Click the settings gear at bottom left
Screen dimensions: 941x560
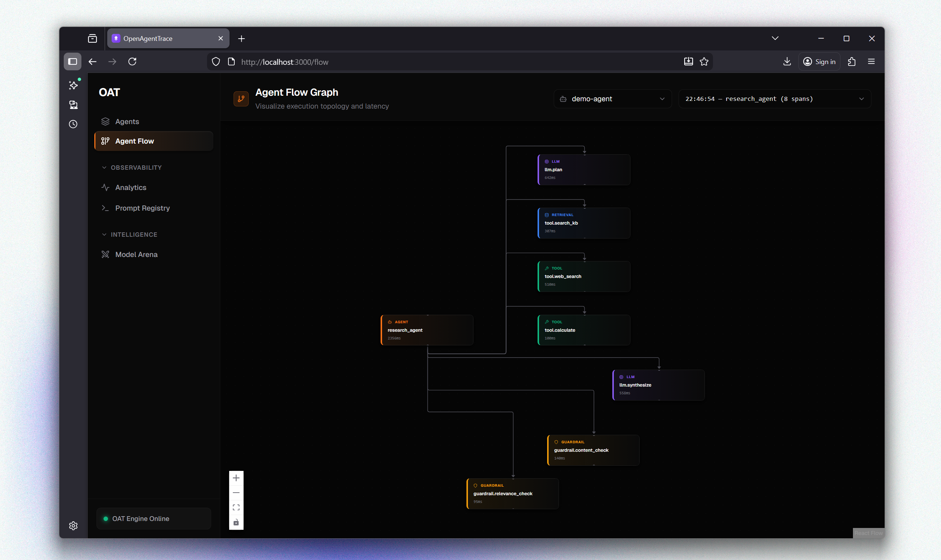pyautogui.click(x=73, y=526)
